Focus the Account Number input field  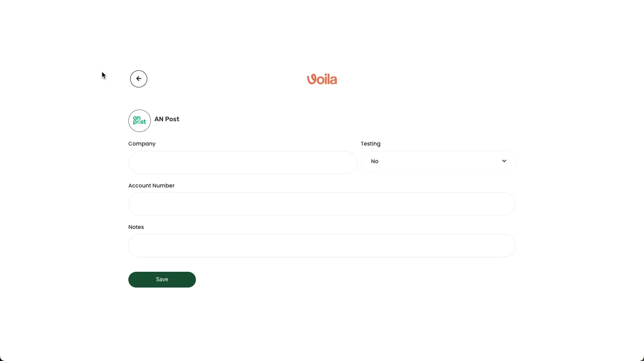coord(322,204)
